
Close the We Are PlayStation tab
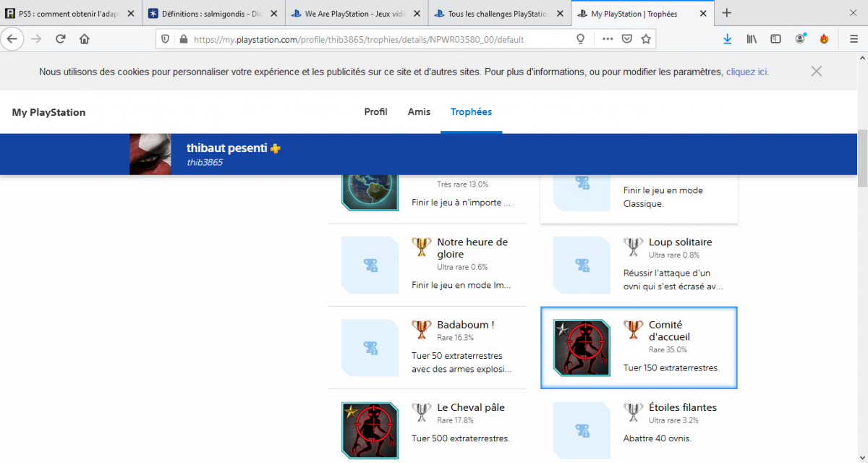point(416,14)
